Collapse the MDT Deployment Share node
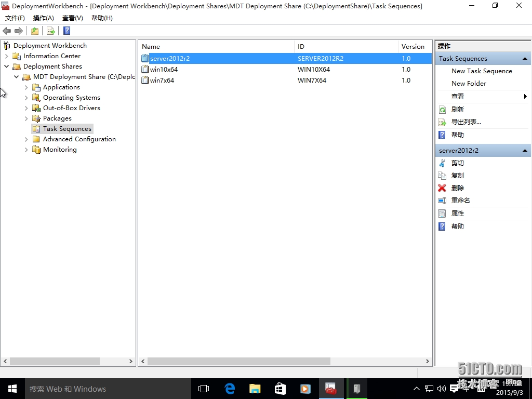Screen dimensions: 532x399 [x=16, y=77]
